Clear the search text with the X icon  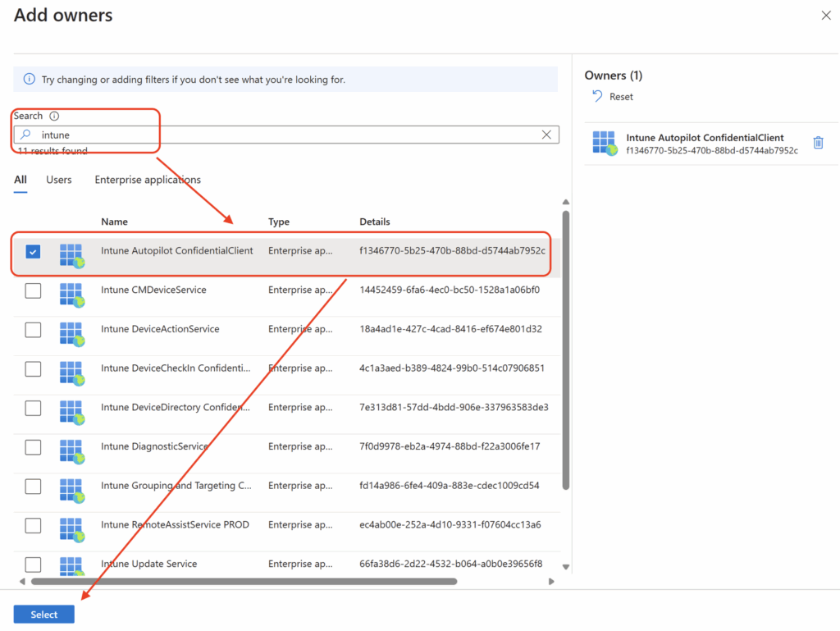[x=546, y=135]
